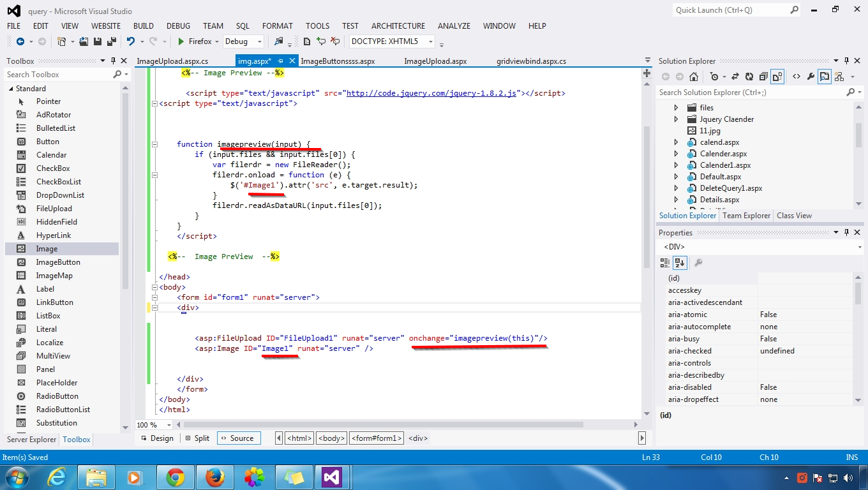Switch to gridviewbind.aspx.cs tab
This screenshot has width=868, height=490.
coord(531,61)
